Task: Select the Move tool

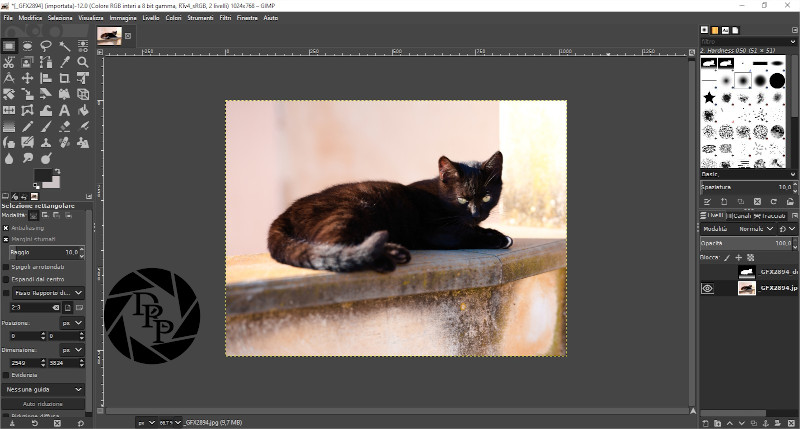Action: point(27,78)
